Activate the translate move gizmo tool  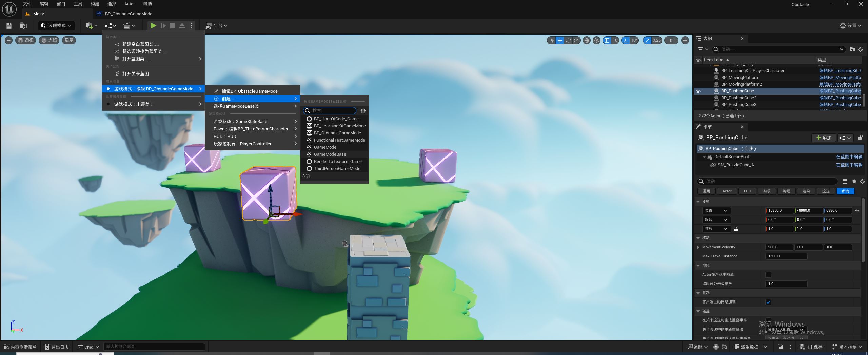pyautogui.click(x=560, y=40)
